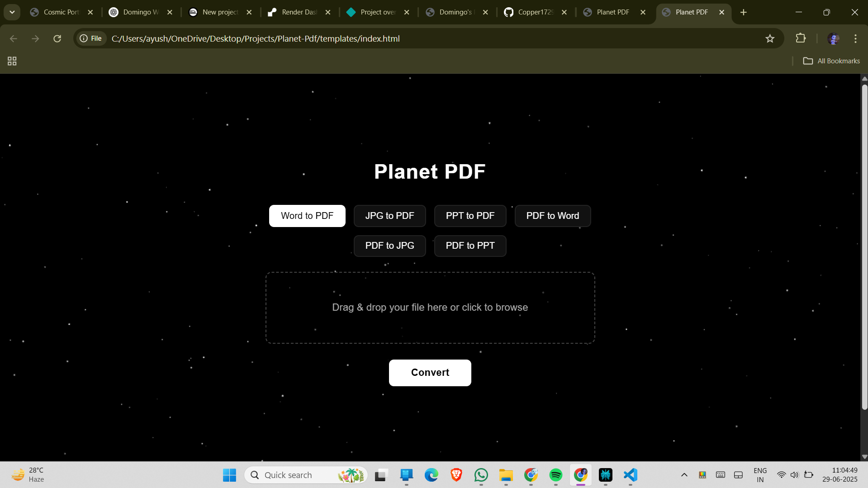Click the drag and drop file area
This screenshot has width=868, height=488.
coord(430,307)
